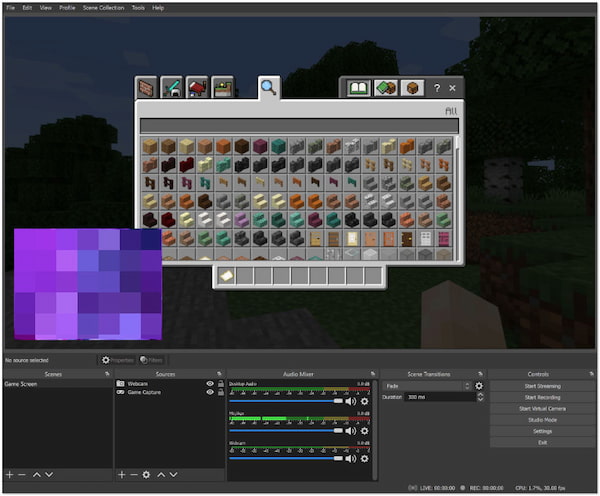Hide the Webcam source visibility eye

210,383
